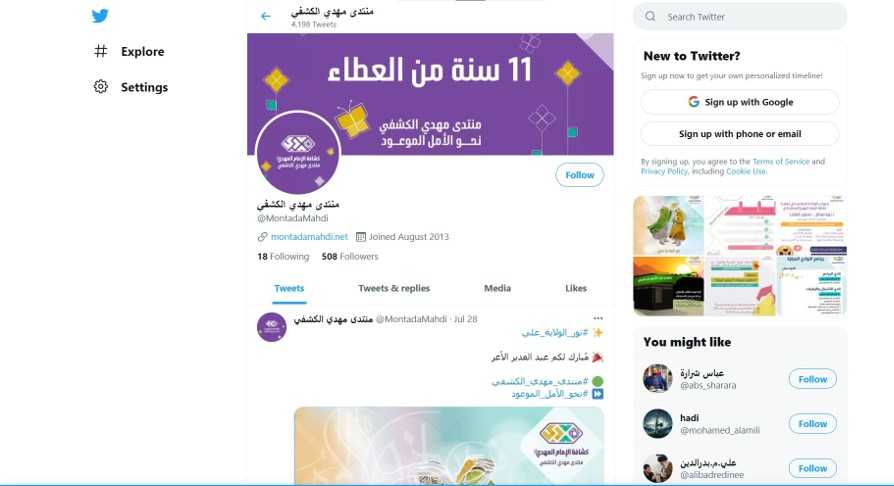
Task: Click the purple profile avatar picture
Action: point(298,153)
